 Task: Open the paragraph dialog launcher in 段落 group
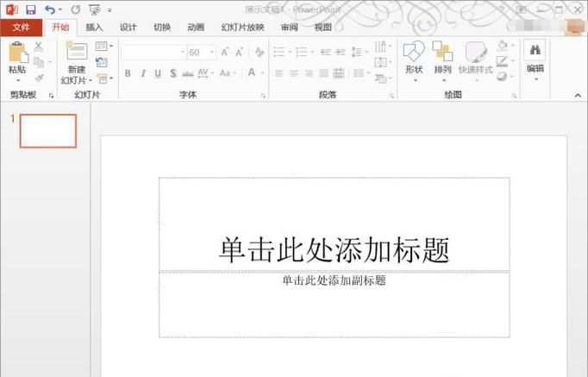coord(391,96)
